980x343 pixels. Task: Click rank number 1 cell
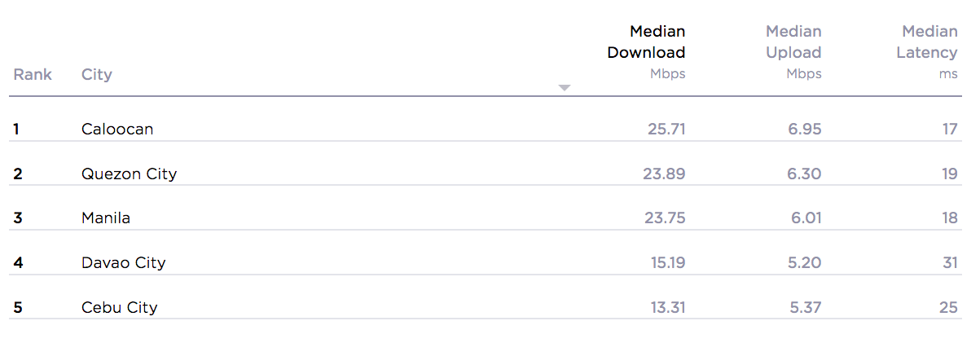(16, 129)
